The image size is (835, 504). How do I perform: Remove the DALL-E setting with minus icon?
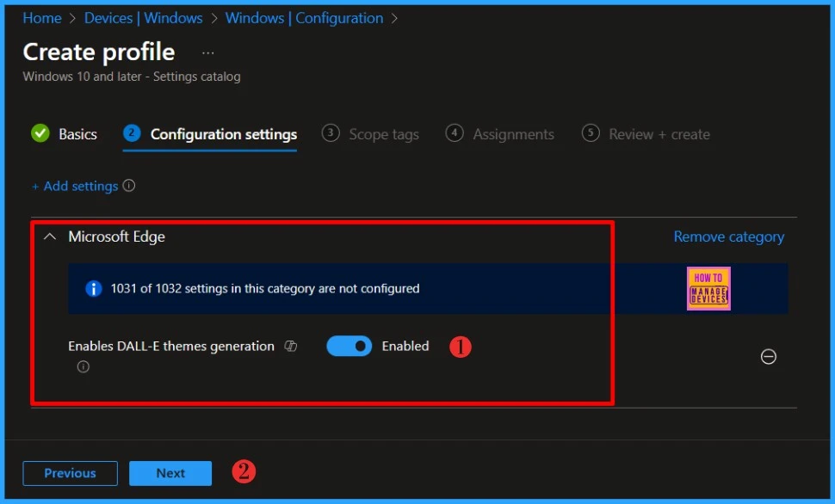coord(769,357)
